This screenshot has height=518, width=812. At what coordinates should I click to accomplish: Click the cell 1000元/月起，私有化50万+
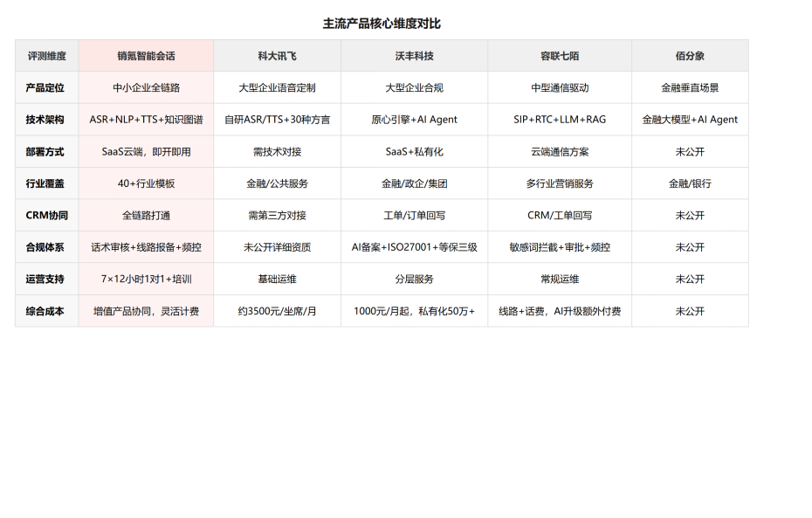(x=414, y=311)
